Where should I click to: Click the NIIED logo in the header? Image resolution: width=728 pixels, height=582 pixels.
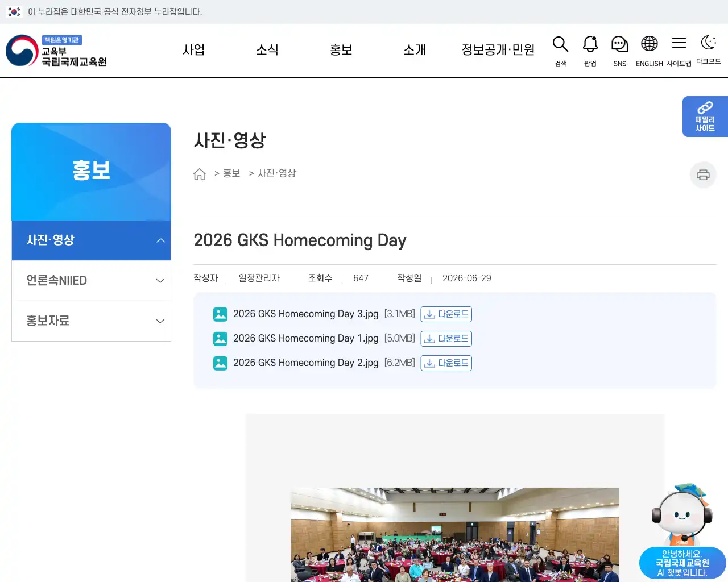tap(57, 51)
